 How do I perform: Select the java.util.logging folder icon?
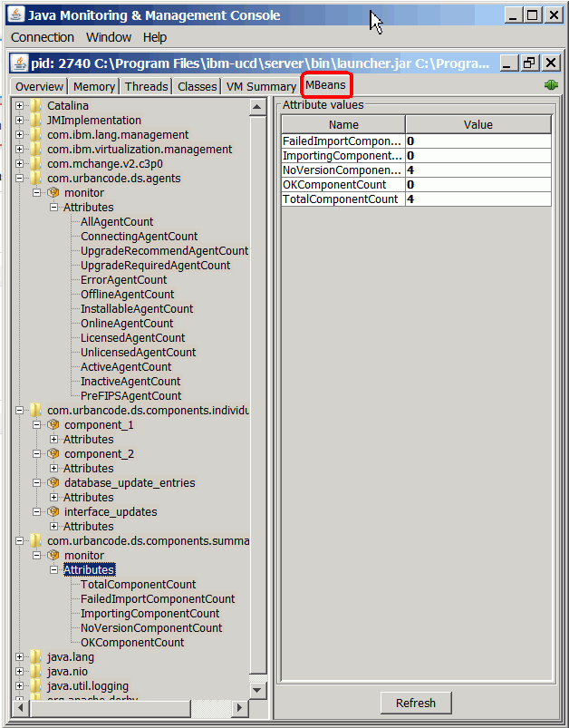35,685
